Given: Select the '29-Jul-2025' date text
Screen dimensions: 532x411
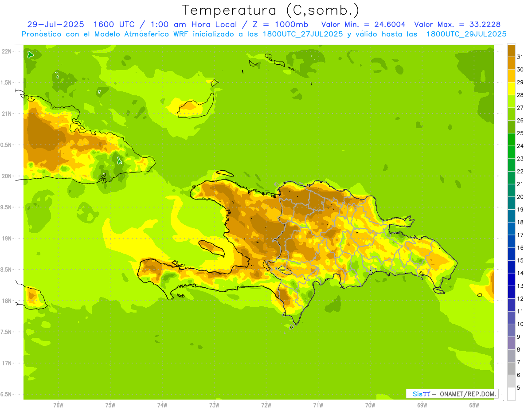Looking at the screenshot, I should 55,24.
